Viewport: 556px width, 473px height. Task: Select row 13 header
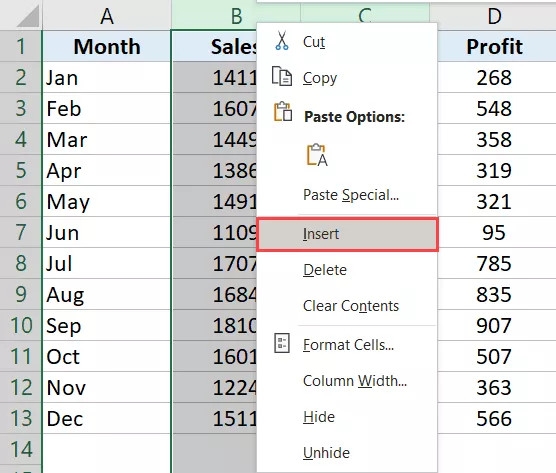pyautogui.click(x=21, y=418)
